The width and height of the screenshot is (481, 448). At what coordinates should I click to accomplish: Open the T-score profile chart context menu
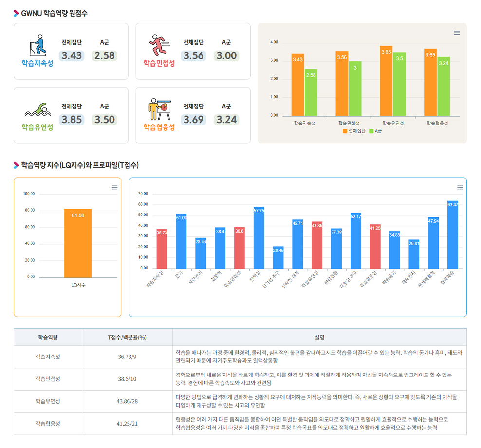460,187
